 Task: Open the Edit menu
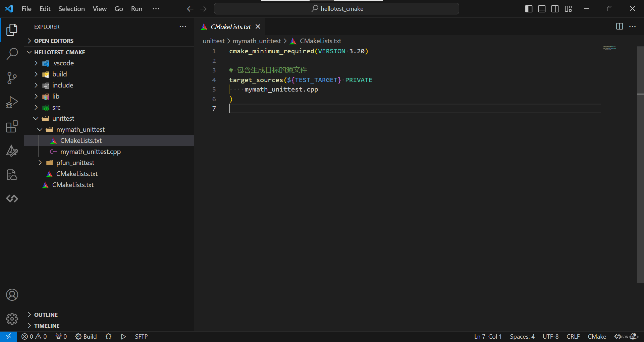coord(45,9)
